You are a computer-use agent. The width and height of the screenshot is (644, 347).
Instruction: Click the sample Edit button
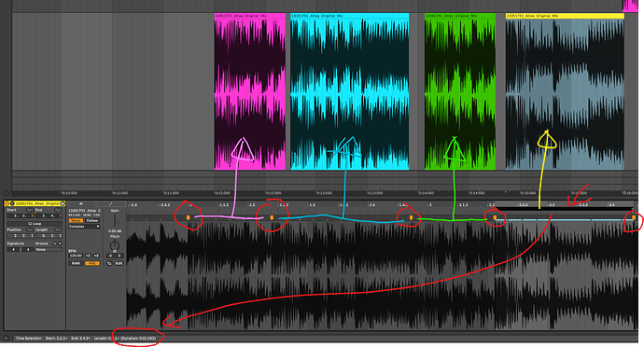119,263
